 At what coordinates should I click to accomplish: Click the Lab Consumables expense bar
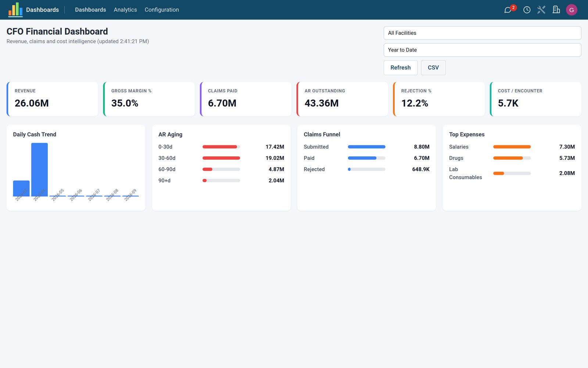(512, 173)
